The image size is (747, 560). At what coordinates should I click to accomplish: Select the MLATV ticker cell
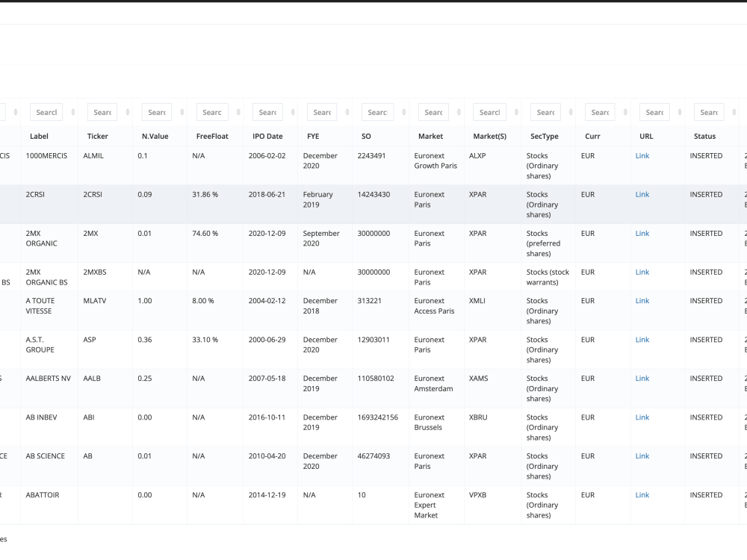click(105, 311)
